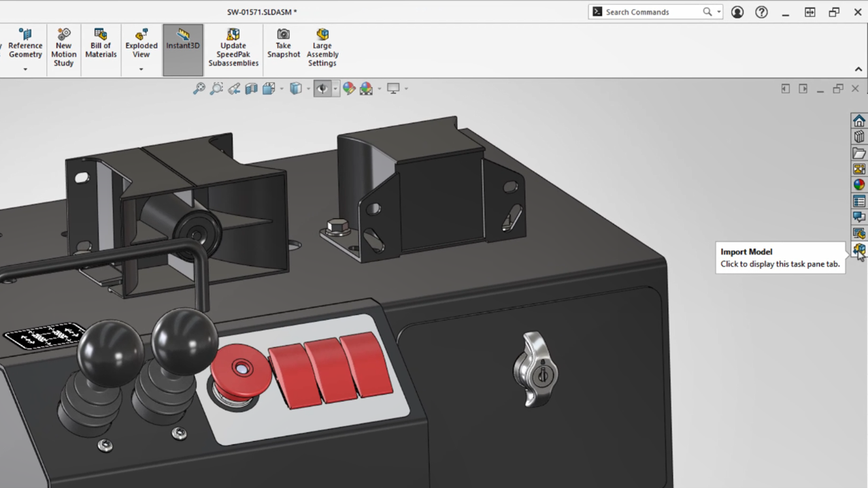This screenshot has height=488, width=868.
Task: Select the View Settings monitor icon
Action: [393, 88]
